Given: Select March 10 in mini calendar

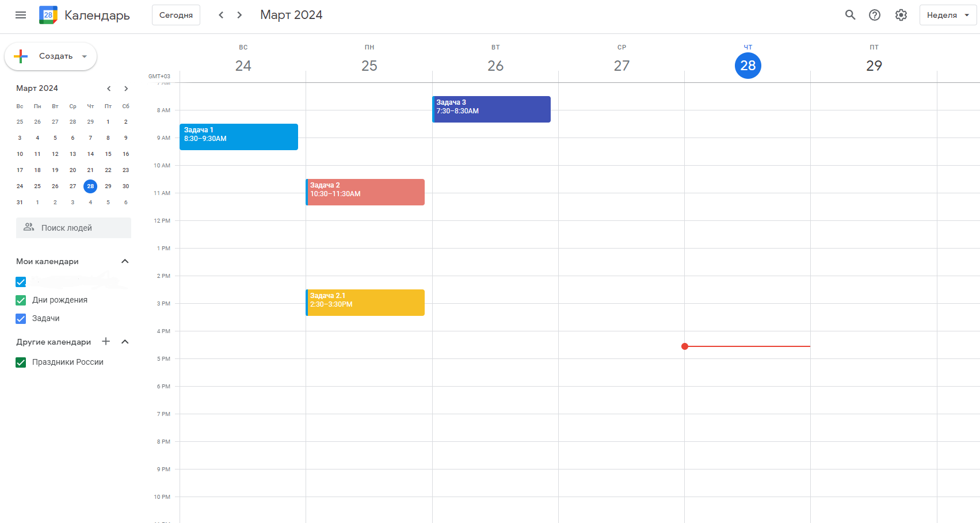Looking at the screenshot, I should coord(20,154).
